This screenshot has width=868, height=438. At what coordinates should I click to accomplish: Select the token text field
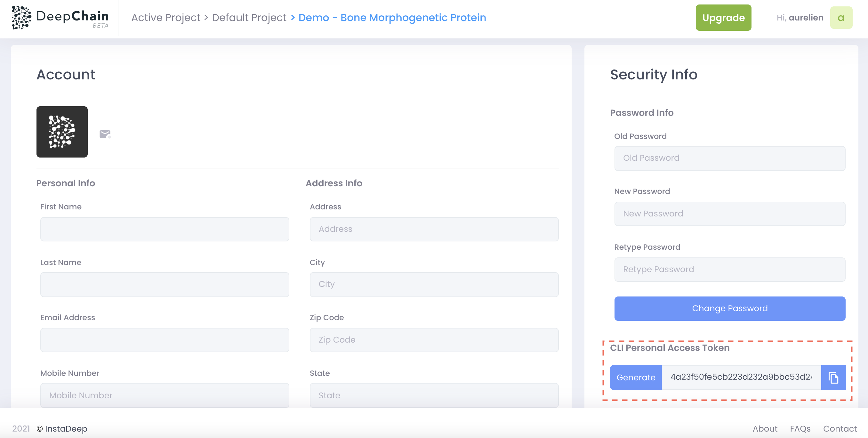pos(741,377)
